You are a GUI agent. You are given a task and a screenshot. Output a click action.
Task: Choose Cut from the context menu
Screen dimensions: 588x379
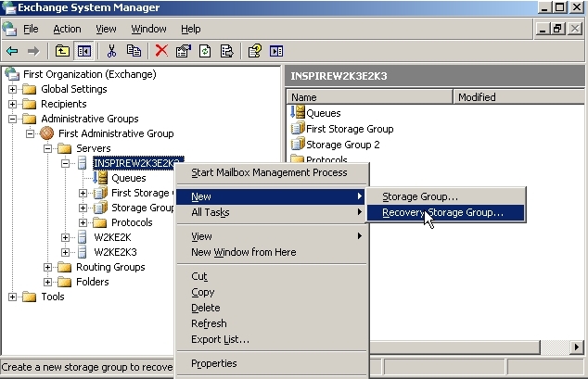(x=273, y=276)
